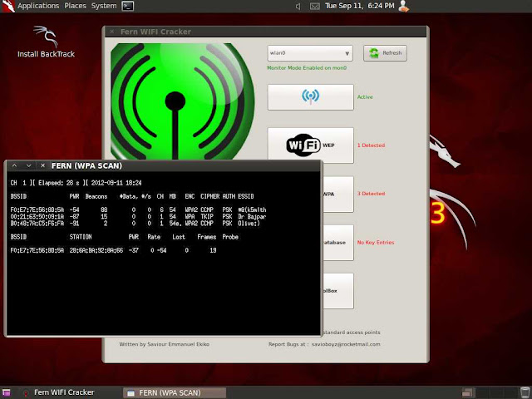Click the savioboyz@rocketmail.com bug report address

(346, 344)
